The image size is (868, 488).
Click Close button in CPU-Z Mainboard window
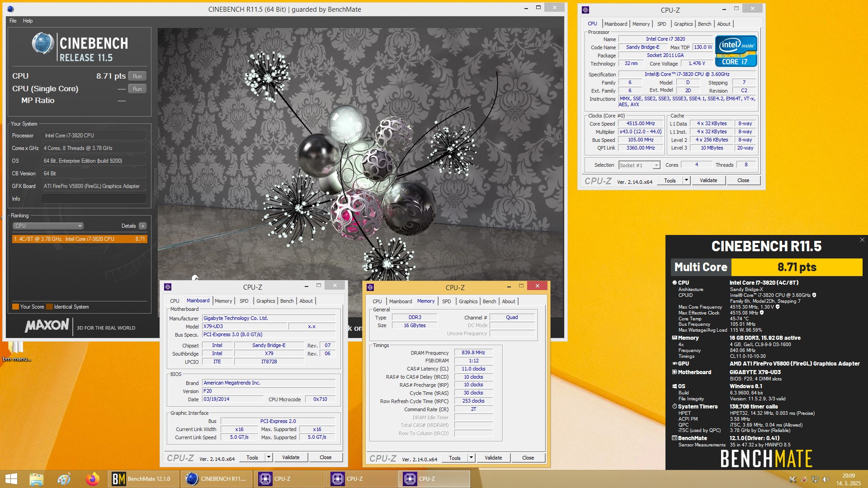point(325,457)
